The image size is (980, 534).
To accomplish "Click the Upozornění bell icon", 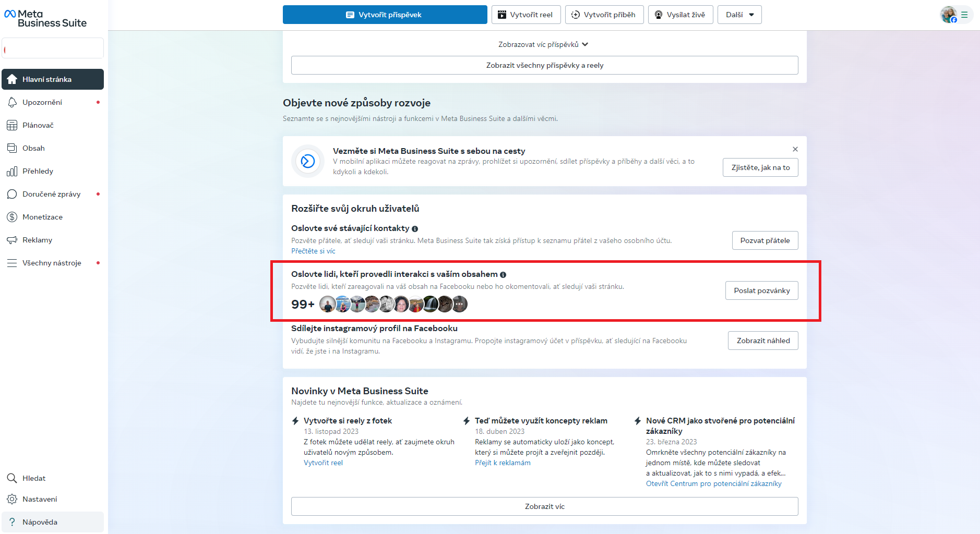I will point(12,102).
